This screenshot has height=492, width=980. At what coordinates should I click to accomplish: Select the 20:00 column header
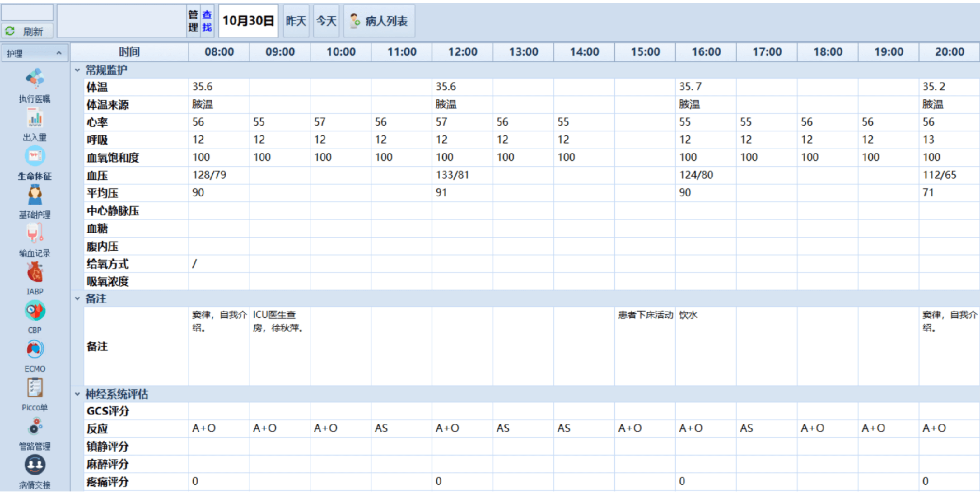tap(949, 52)
